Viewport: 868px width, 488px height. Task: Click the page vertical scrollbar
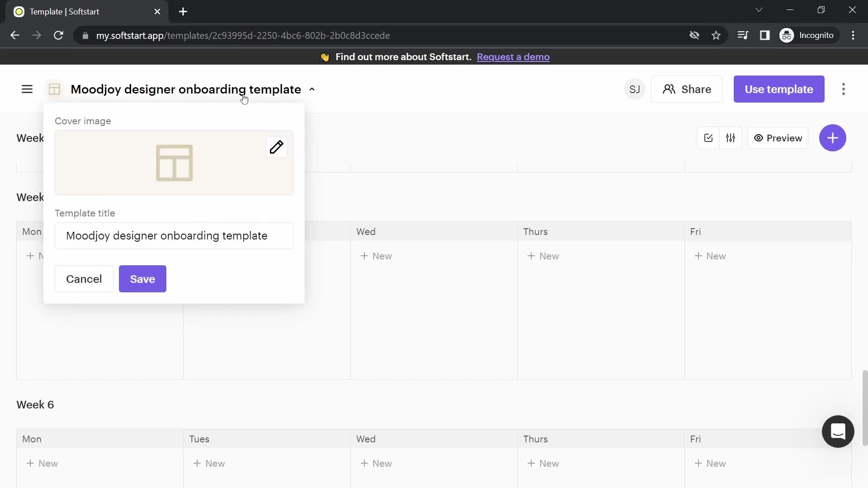click(x=865, y=408)
